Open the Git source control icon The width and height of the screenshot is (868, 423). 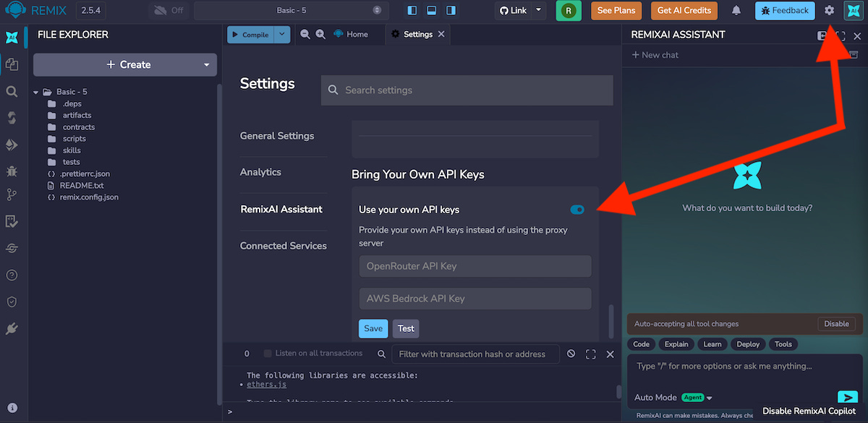coord(12,195)
